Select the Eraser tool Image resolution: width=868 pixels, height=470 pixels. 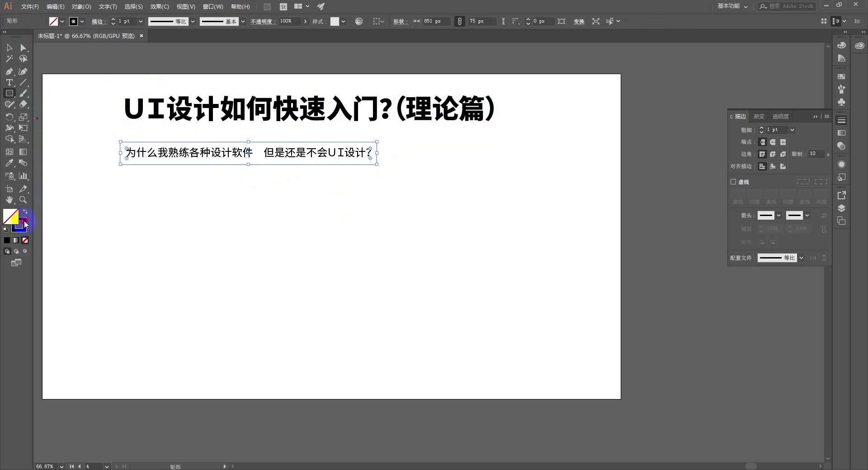(x=23, y=104)
